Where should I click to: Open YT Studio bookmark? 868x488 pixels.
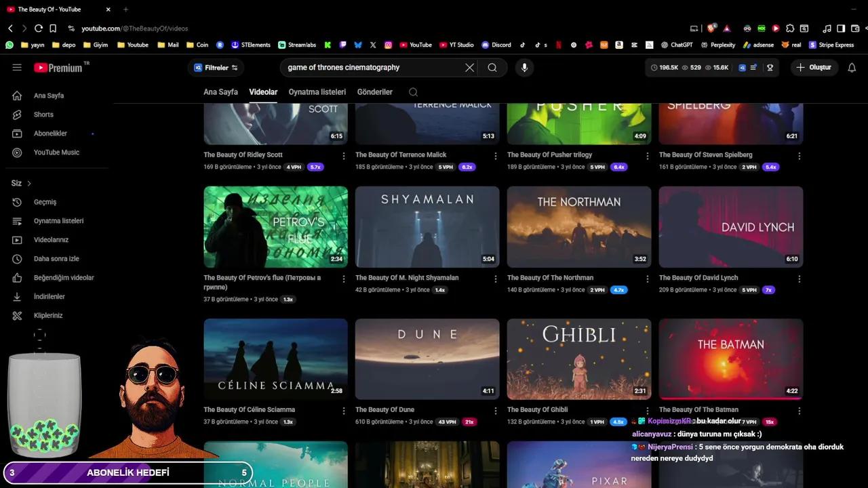(456, 45)
